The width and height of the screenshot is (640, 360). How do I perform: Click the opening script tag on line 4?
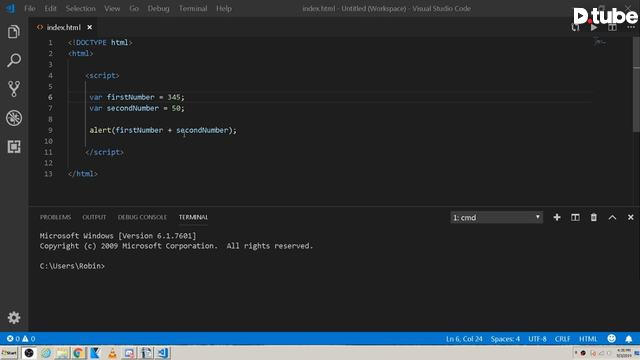click(x=102, y=76)
